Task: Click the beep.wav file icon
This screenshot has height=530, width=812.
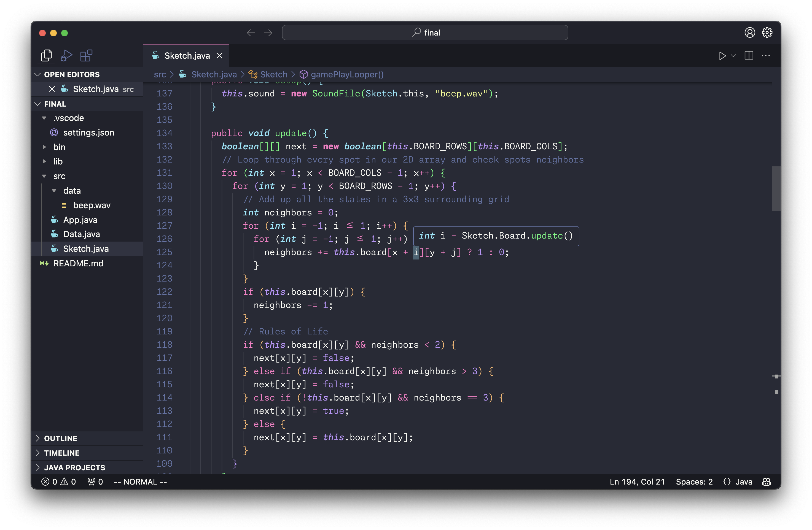Action: coord(64,205)
